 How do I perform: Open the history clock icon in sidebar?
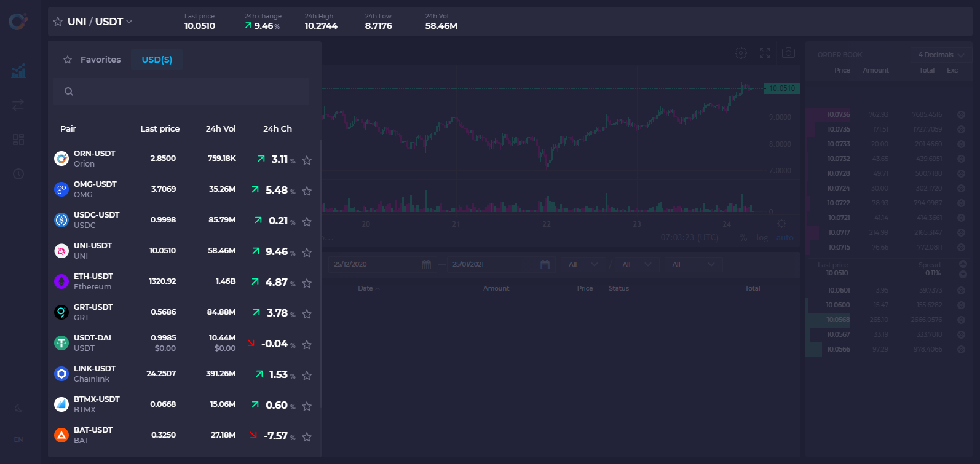(18, 174)
